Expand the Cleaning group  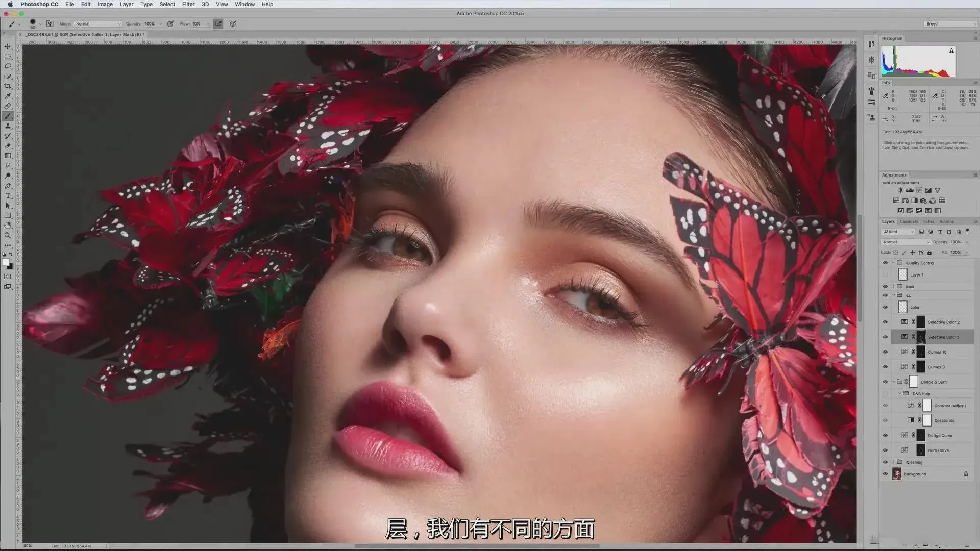click(x=894, y=462)
